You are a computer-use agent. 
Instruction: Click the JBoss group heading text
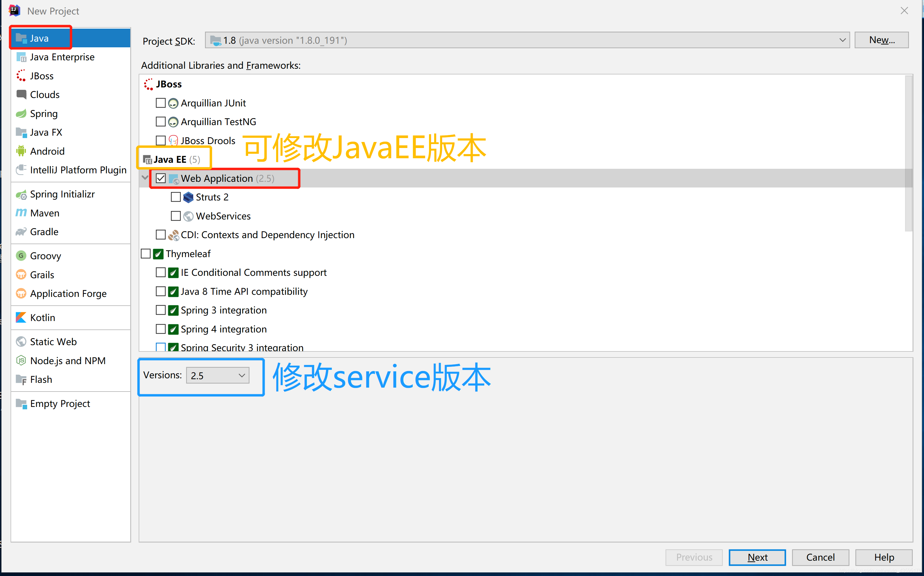click(169, 84)
